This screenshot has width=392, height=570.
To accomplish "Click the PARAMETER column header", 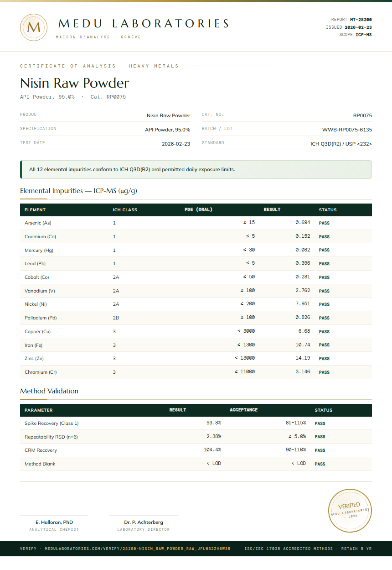I will point(39,410).
